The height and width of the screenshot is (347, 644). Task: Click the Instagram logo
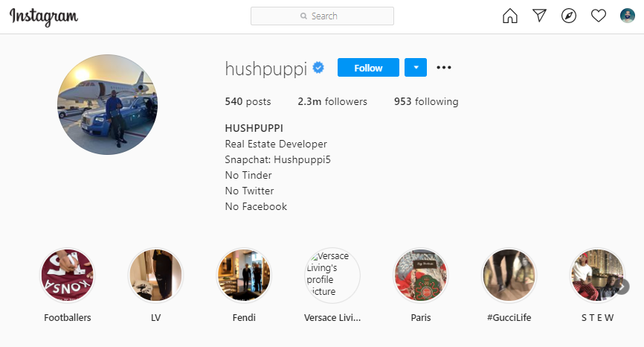[44, 17]
